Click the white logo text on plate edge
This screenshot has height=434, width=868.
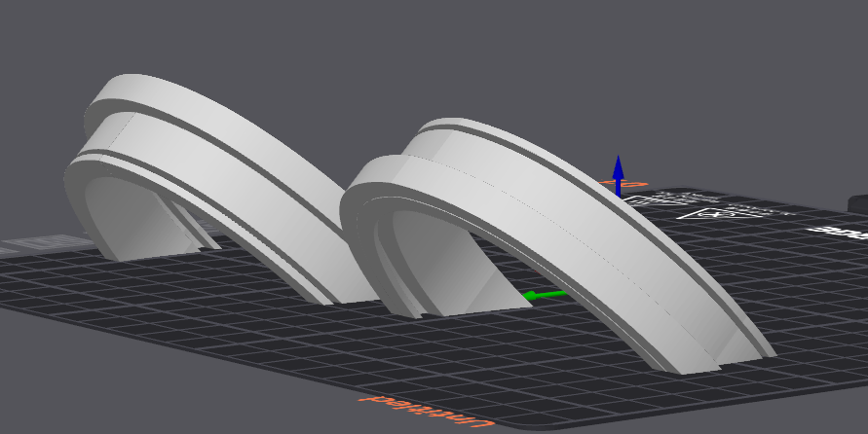tap(836, 233)
